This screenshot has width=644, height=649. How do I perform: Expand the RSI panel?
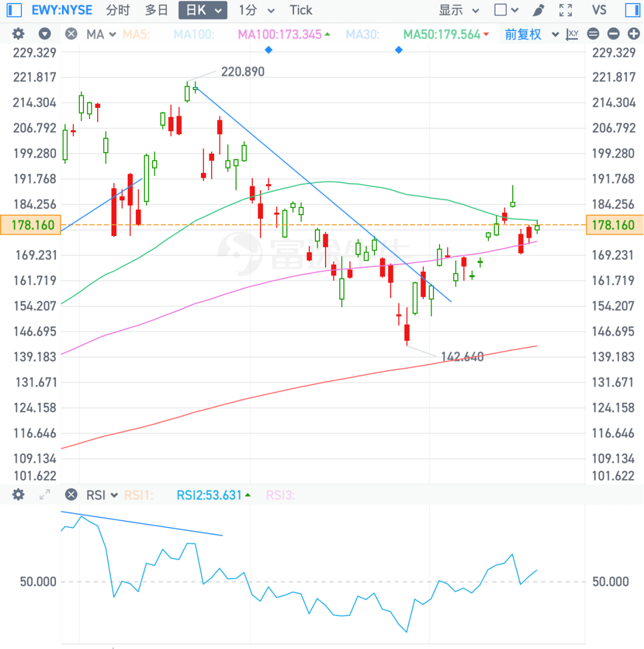[x=44, y=495]
